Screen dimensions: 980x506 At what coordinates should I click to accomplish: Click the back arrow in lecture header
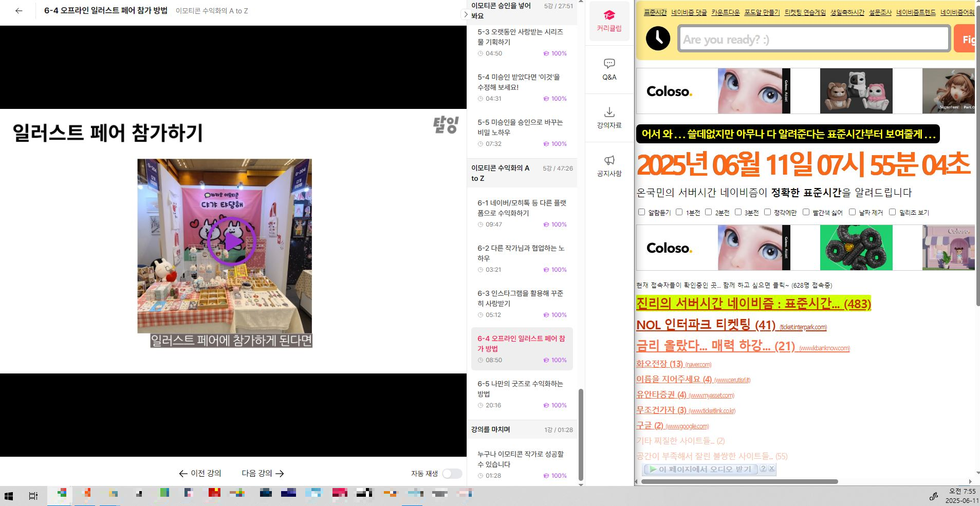point(19,11)
